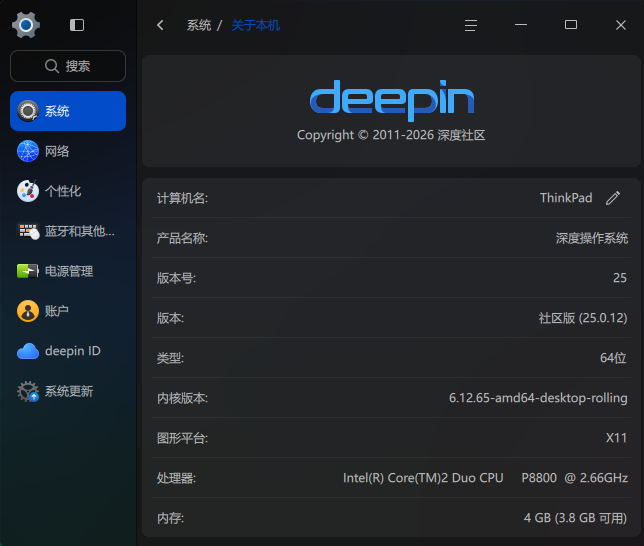The height and width of the screenshot is (546, 644).
Task: Open 网络 settings label
Action: [57, 151]
